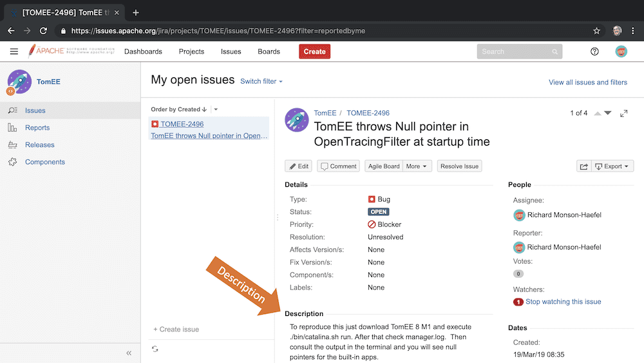Click the Edit issue button
The width and height of the screenshot is (644, 363).
(299, 166)
